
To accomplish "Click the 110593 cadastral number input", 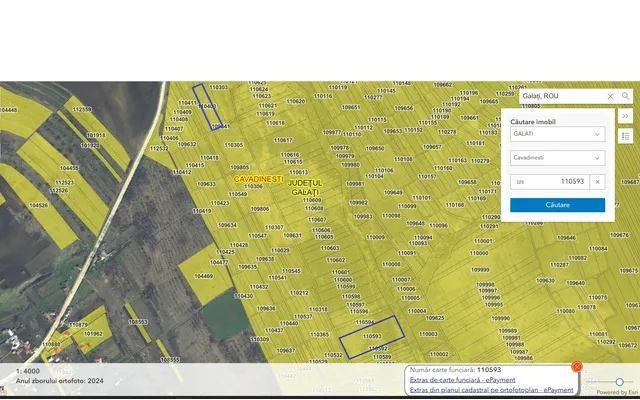I will click(x=556, y=181).
